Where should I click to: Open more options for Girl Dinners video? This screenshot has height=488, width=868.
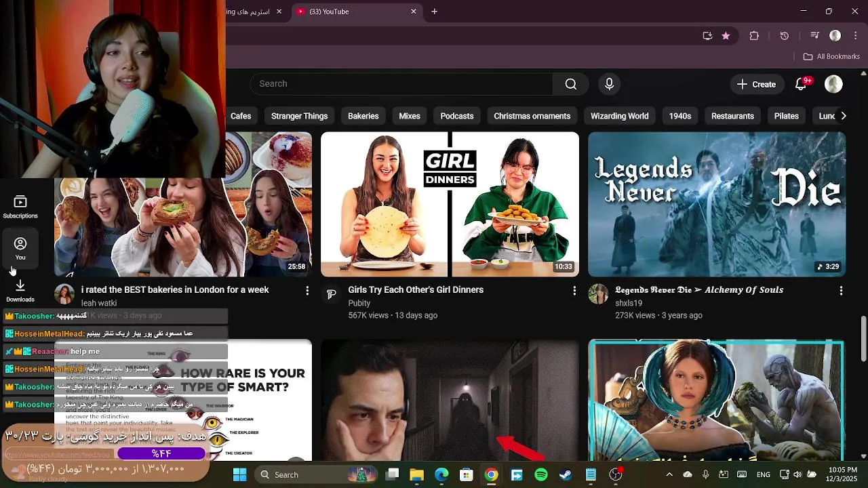(574, 291)
